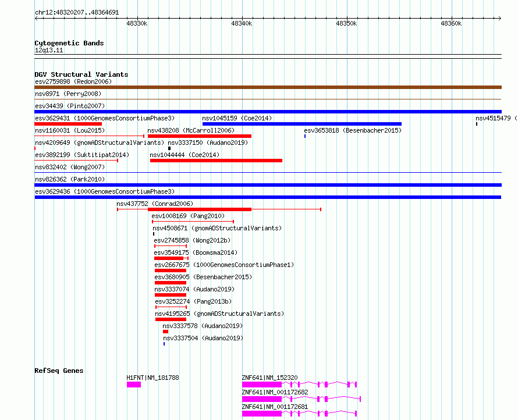Select the thick red nsv437752 Conrad2006 bar

click(200, 209)
